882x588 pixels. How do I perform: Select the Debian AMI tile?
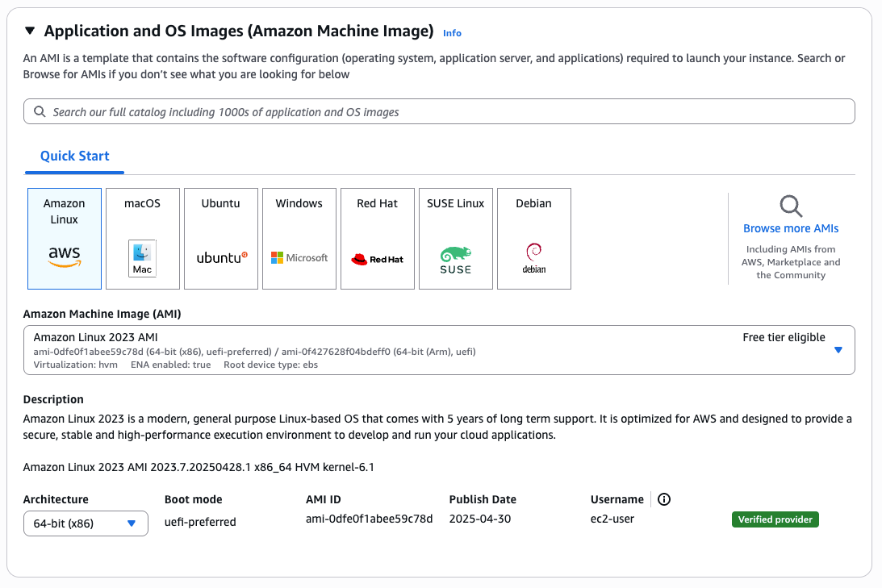pyautogui.click(x=534, y=239)
